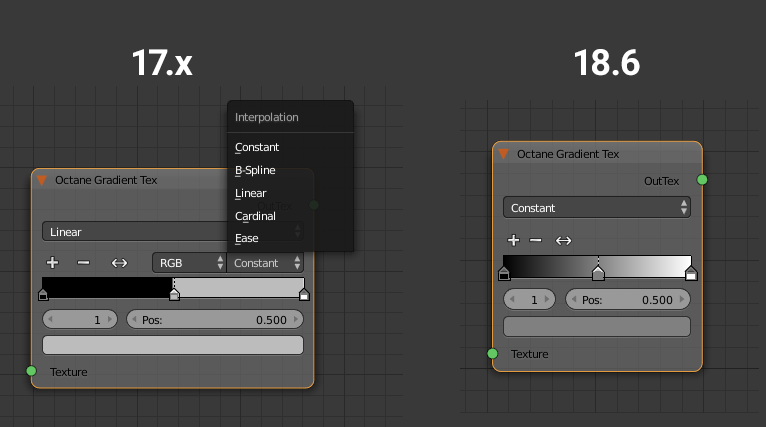Click the 17.x color ramp gradient bar
766x427 pixels.
click(173, 288)
